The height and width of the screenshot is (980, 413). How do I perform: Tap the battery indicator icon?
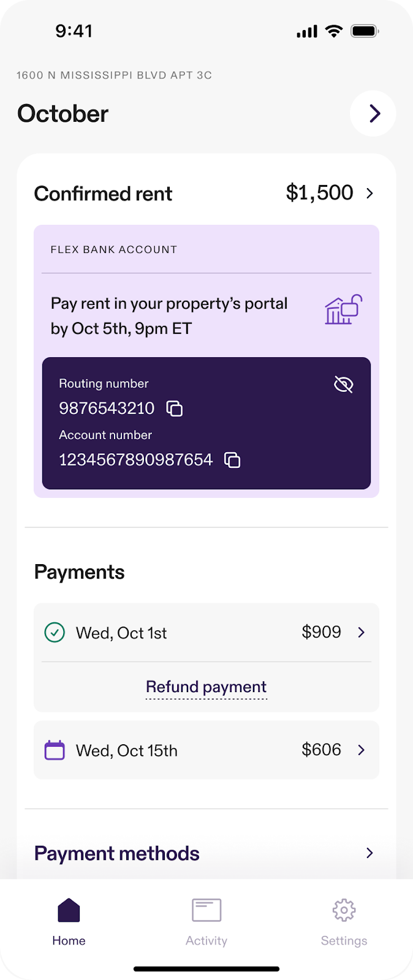click(365, 31)
